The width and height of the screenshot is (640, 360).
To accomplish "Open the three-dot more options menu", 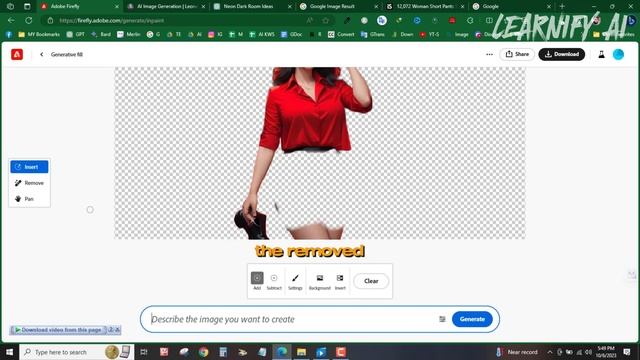I will click(489, 54).
